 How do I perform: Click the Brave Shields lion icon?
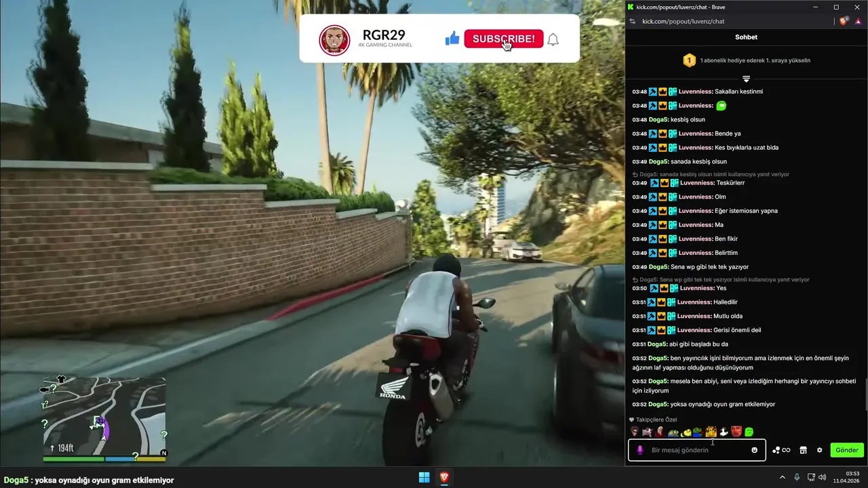[x=844, y=21]
